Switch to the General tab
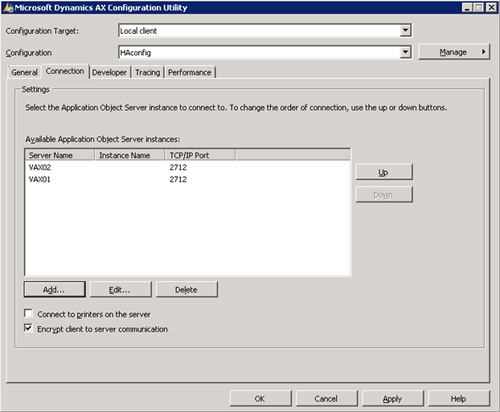 tap(24, 72)
